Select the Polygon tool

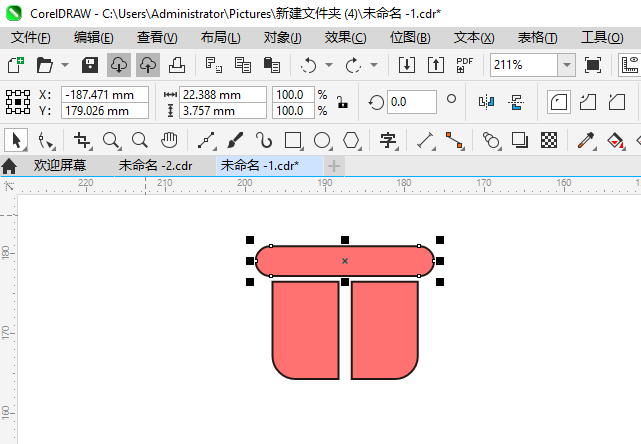click(x=352, y=141)
